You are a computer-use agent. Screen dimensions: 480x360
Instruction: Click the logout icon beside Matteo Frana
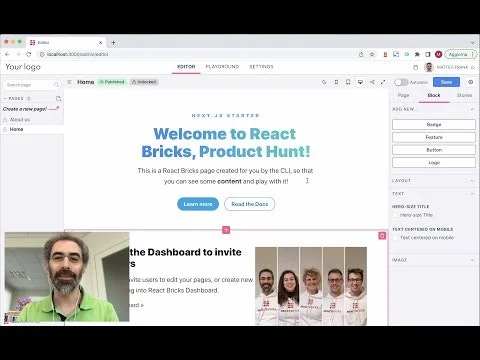click(473, 67)
